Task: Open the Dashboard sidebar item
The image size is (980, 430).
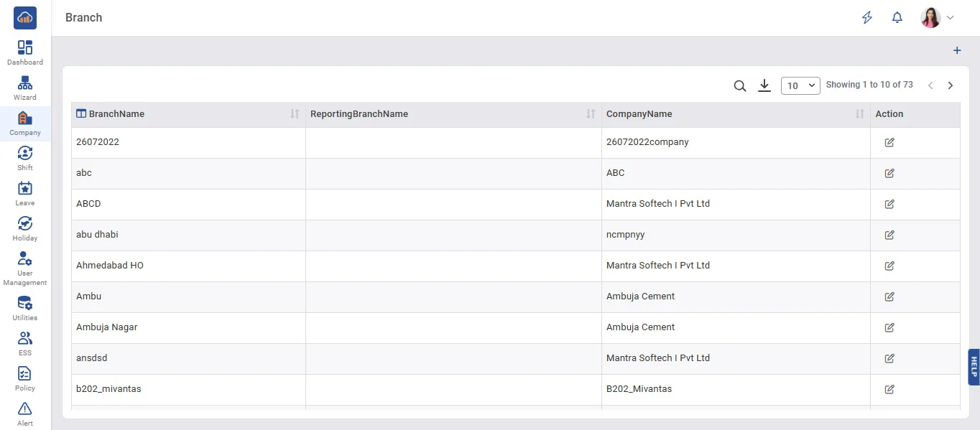Action: [25, 52]
